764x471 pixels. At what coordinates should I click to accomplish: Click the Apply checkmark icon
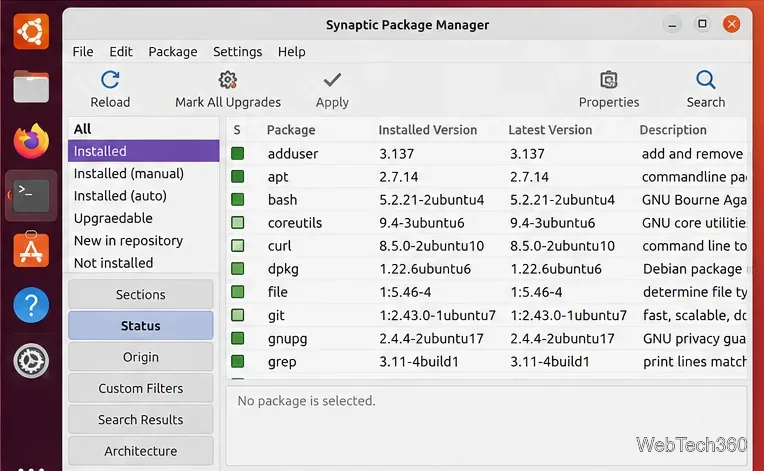[x=332, y=79]
